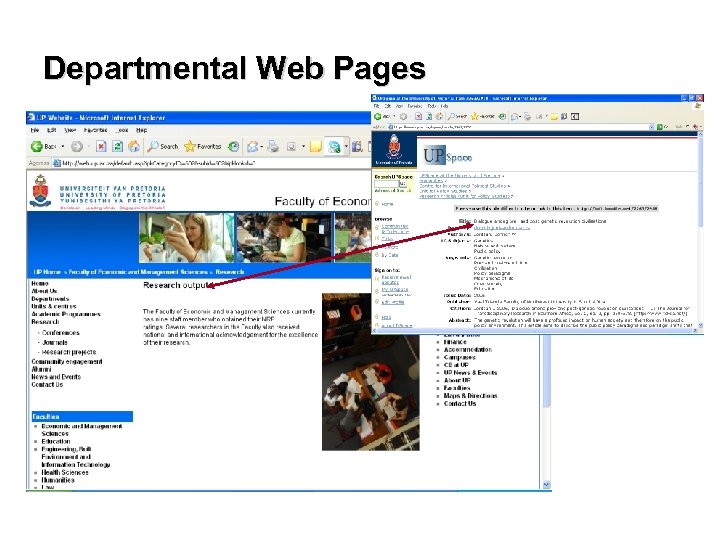
Task: Click Go button beside UPSpace search
Action: coord(403,184)
